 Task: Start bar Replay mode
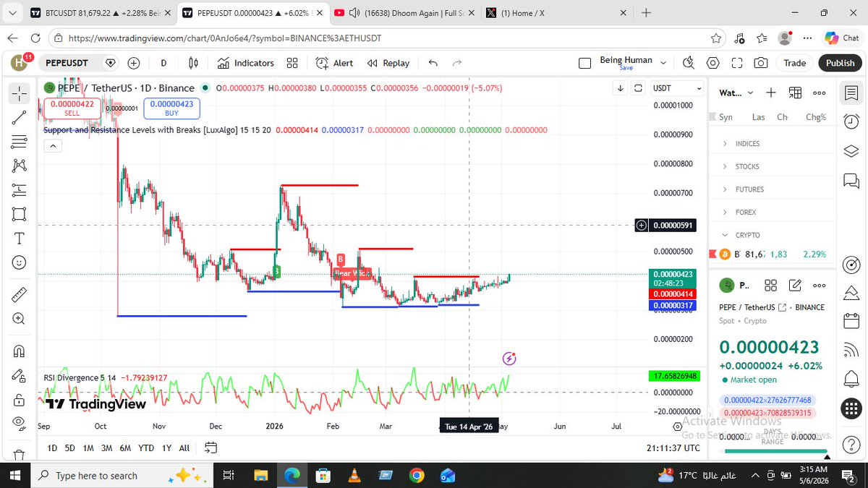pyautogui.click(x=388, y=63)
